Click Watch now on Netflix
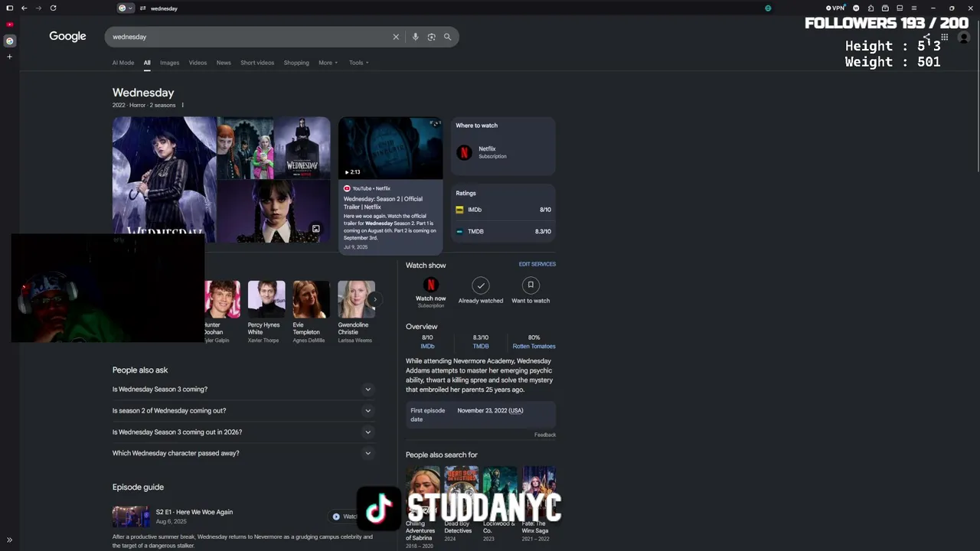980x551 pixels. (430, 292)
